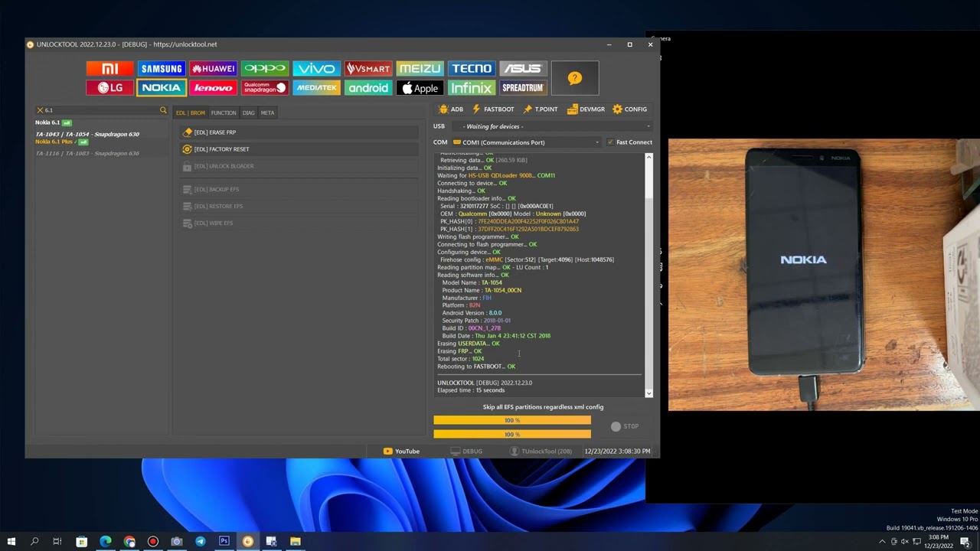Click the search magnifier icon

(x=163, y=110)
